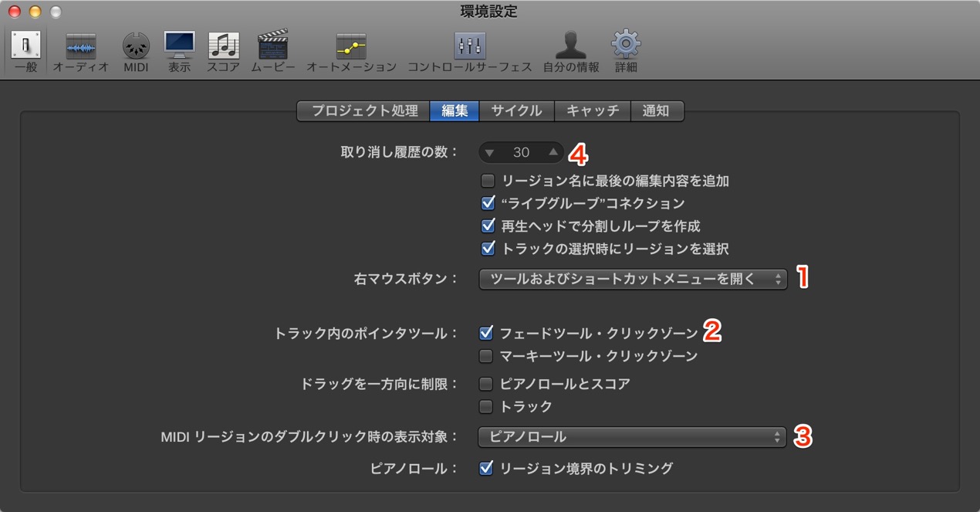Select the 編集 tab
The image size is (980, 512).
coord(455,110)
